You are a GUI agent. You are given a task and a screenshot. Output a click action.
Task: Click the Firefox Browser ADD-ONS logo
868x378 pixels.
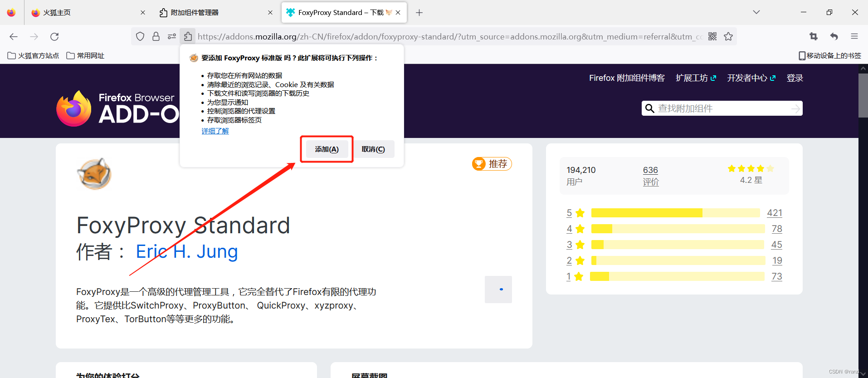coord(117,108)
